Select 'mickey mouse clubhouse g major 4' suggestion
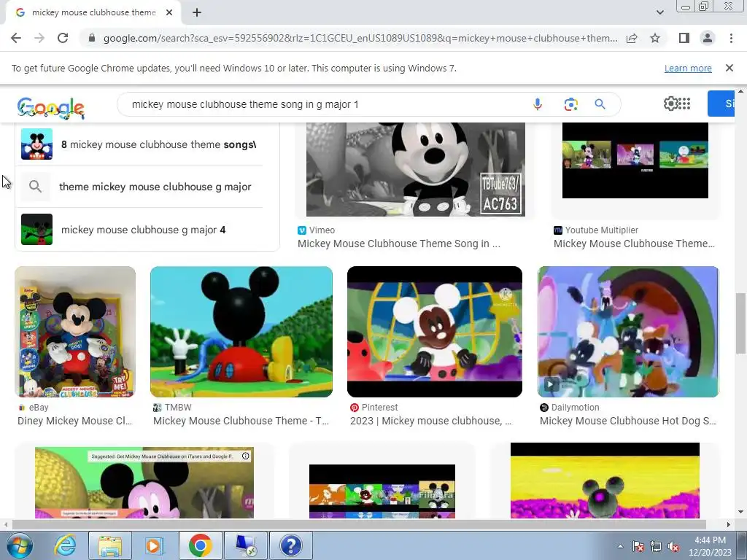Screen dimensions: 747x560 click(x=139, y=230)
